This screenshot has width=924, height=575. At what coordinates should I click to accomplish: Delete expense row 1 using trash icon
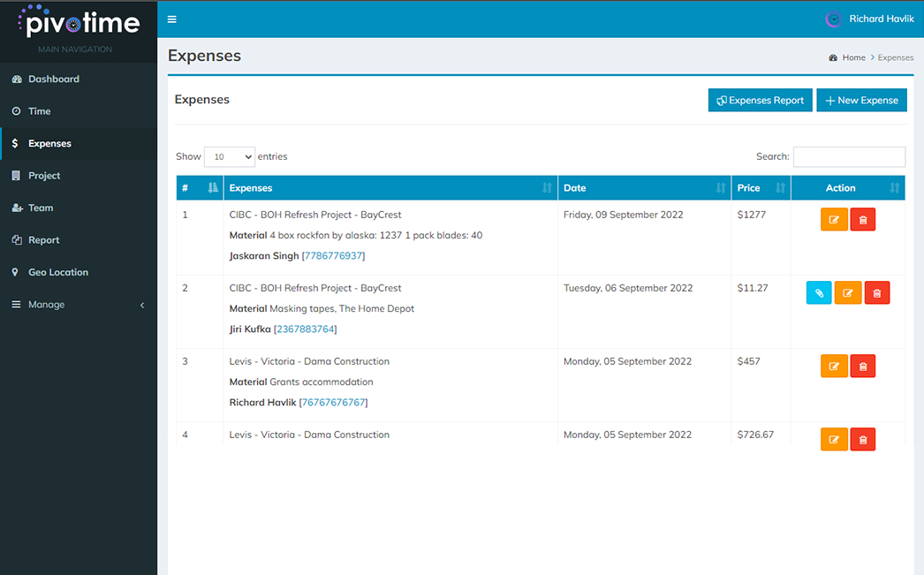tap(863, 220)
